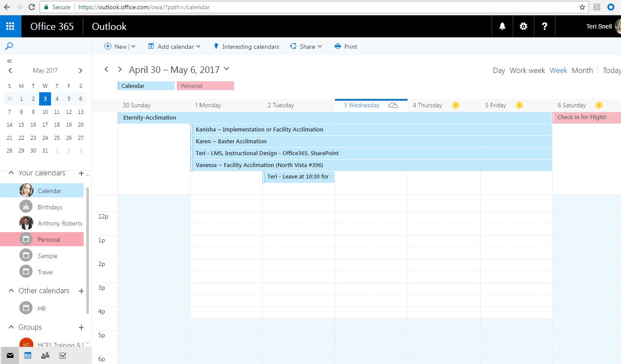
Task: Switch to Mail using the envelope icon
Action: [10, 356]
